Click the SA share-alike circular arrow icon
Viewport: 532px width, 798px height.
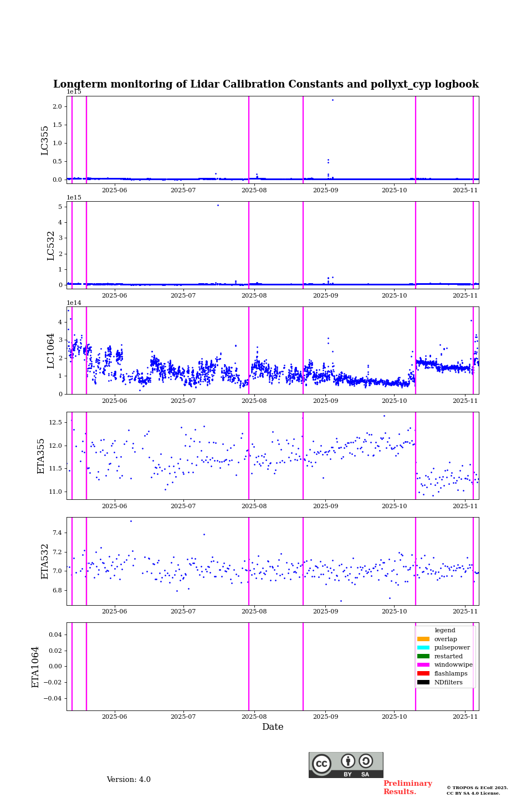pos(366,761)
